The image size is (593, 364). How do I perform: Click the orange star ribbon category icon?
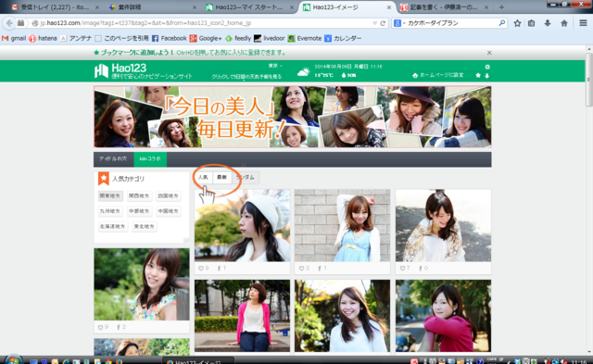(103, 179)
